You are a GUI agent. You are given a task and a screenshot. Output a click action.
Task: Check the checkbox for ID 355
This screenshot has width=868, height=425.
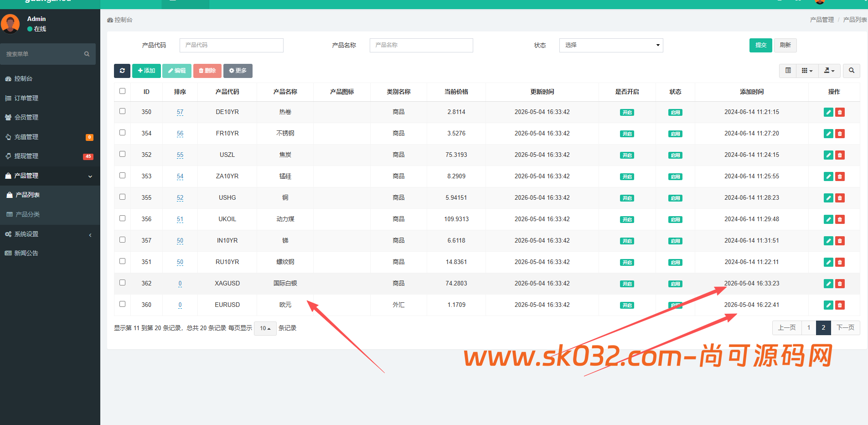(122, 197)
